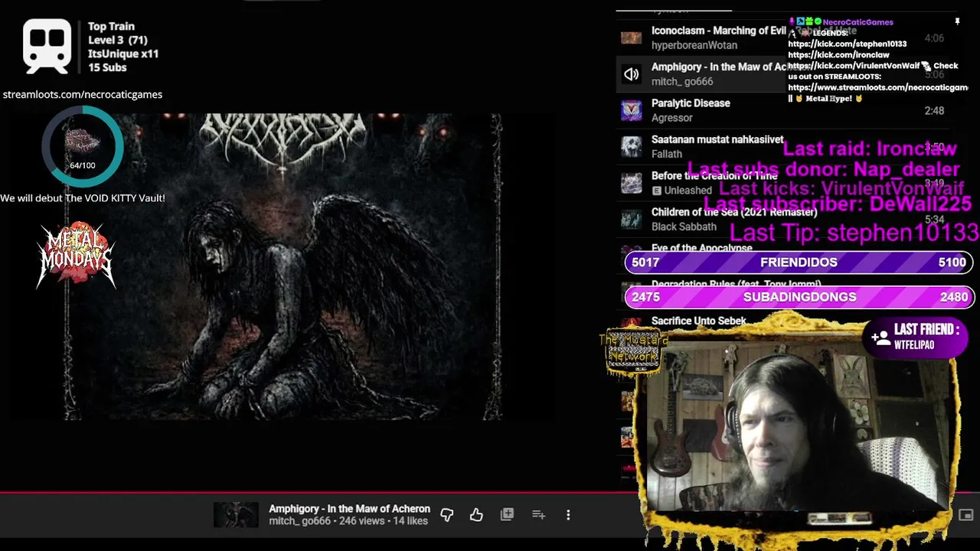This screenshot has width=980, height=551.
Task: Open the kick.com/VirulentVonWaif link
Action: point(854,66)
